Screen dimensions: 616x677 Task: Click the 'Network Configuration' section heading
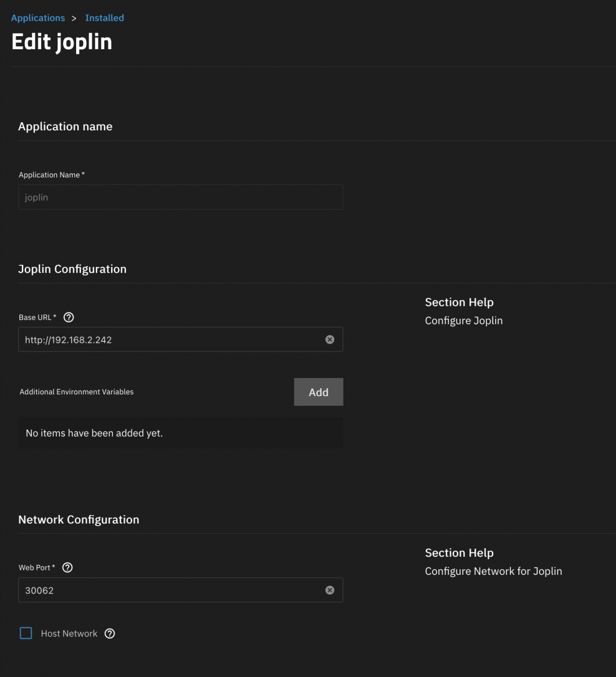(79, 520)
